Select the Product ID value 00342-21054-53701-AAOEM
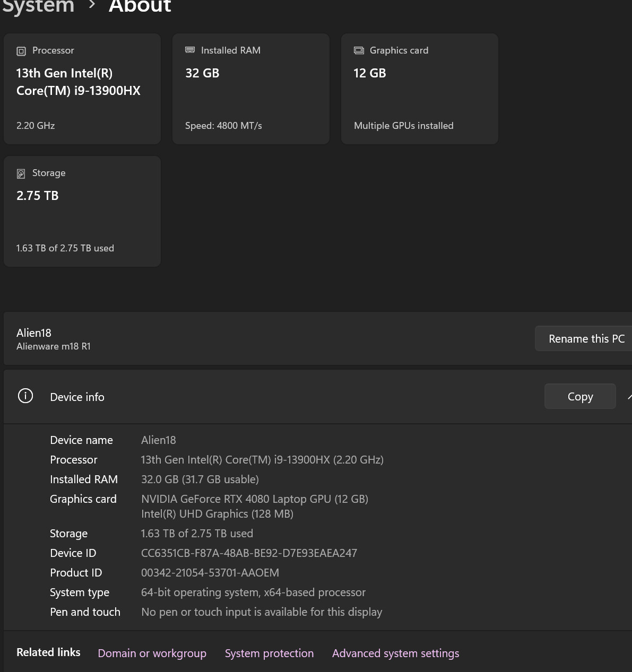Viewport: 632px width, 672px height. point(210,572)
